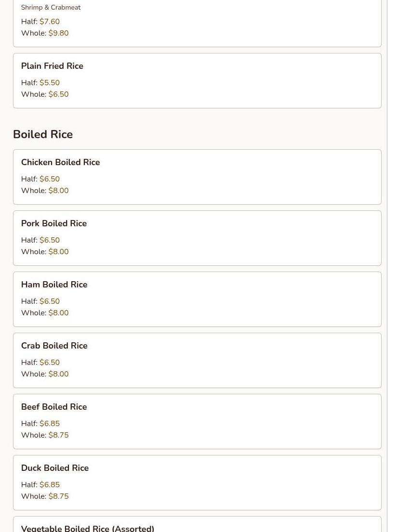Choose the Ham Boiled Rice item
This screenshot has width=397, height=532.
pyautogui.click(x=54, y=285)
